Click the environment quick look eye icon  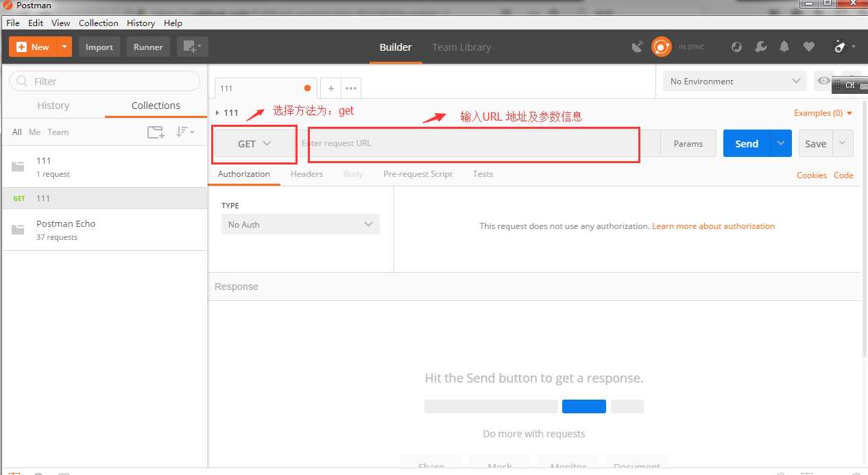pos(823,81)
